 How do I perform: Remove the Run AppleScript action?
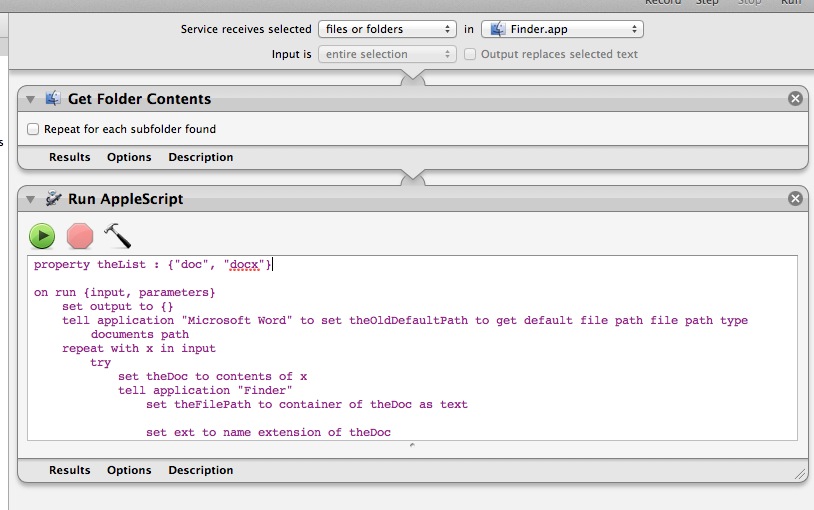pos(795,198)
